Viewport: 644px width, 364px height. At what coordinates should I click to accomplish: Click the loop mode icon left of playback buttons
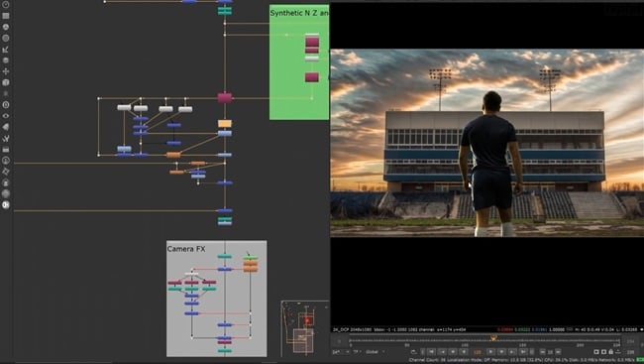413,352
